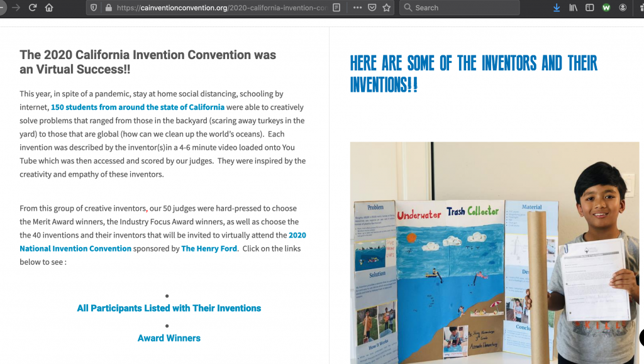Screen dimensions: 644x364
Task: Open the downloads panel arrow
Action: coord(557,8)
